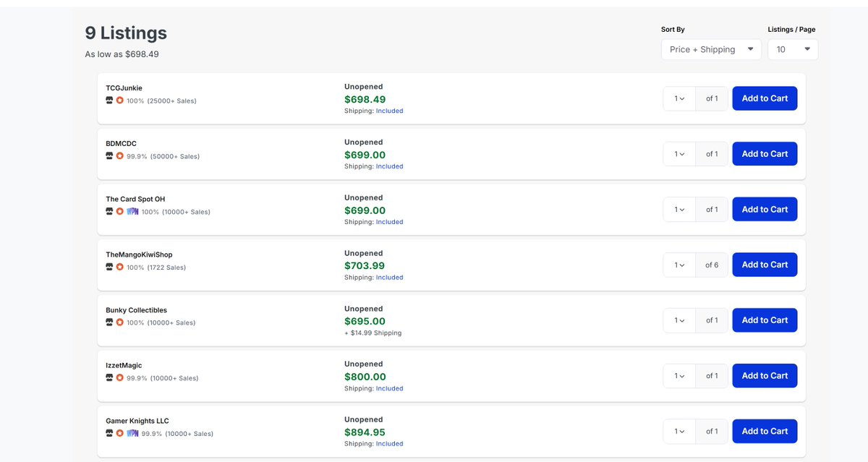Add TCGJunkie $698.49 listing to cart
Viewport: 868px width, 462px height.
click(x=765, y=98)
